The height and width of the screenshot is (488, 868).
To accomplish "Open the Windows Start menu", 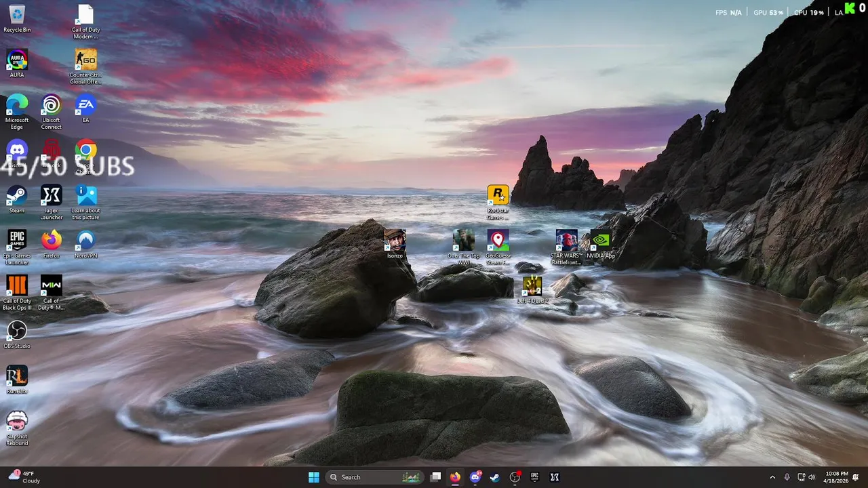I will (x=313, y=477).
